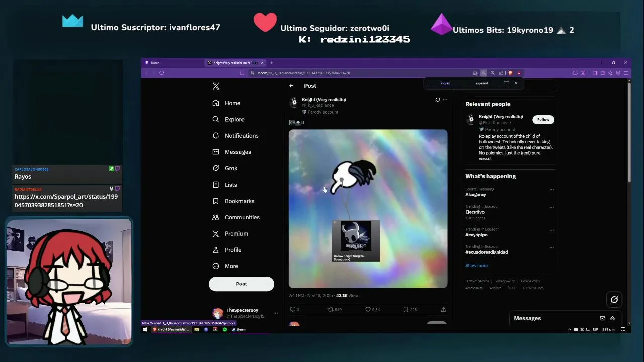Screen dimensions: 644x362
Task: Open the #cayópipo trend
Action: click(x=476, y=235)
